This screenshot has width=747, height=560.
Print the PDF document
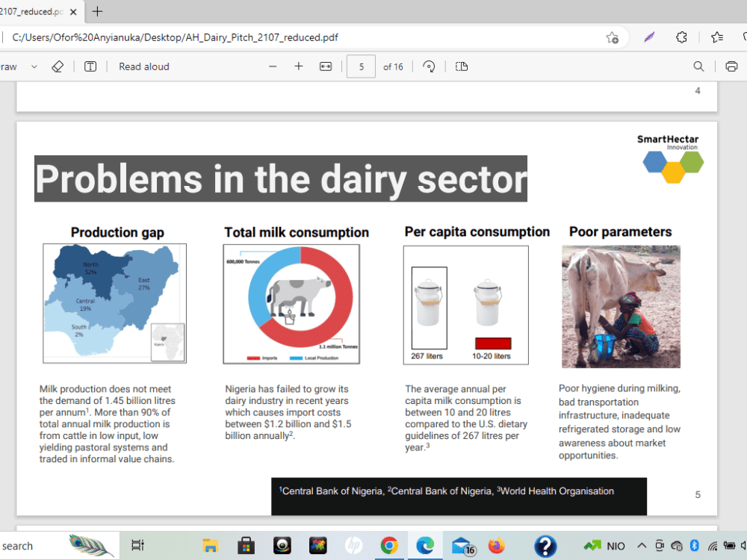click(731, 66)
